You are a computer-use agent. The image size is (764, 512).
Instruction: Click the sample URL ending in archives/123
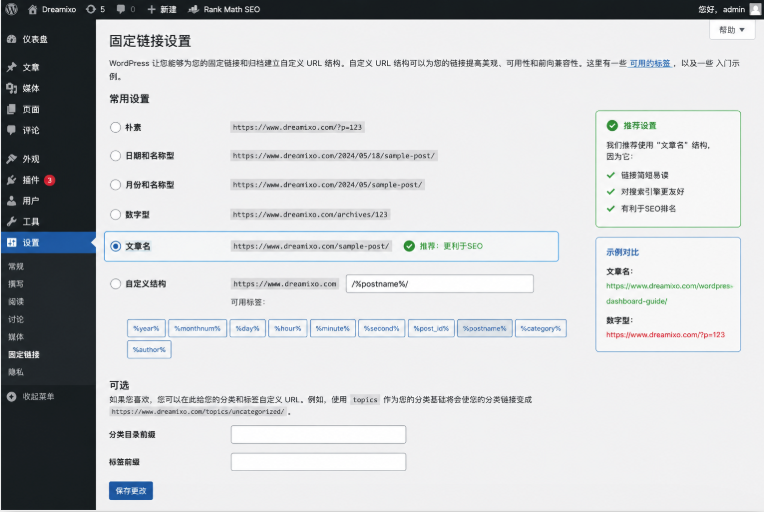pyautogui.click(x=310, y=214)
